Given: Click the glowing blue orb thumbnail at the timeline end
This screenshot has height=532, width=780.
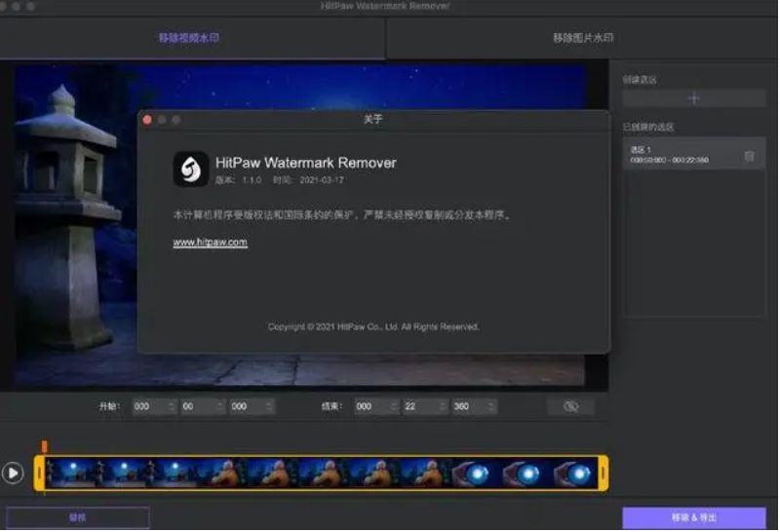Looking at the screenshot, I should [573, 473].
